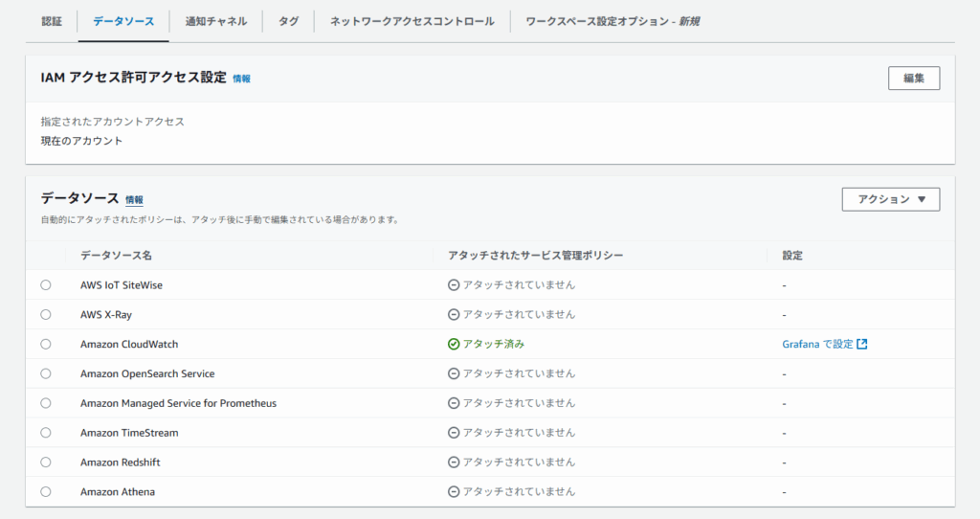Open the 情報 link next to IAM アクセス許可アクセス設定
The height and width of the screenshot is (519, 980).
242,79
